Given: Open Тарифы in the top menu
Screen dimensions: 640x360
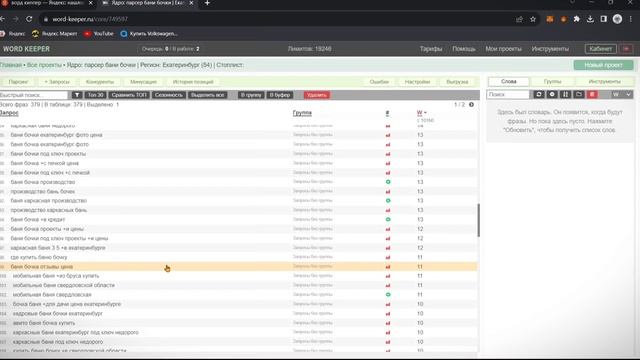Looking at the screenshot, I should tap(431, 49).
